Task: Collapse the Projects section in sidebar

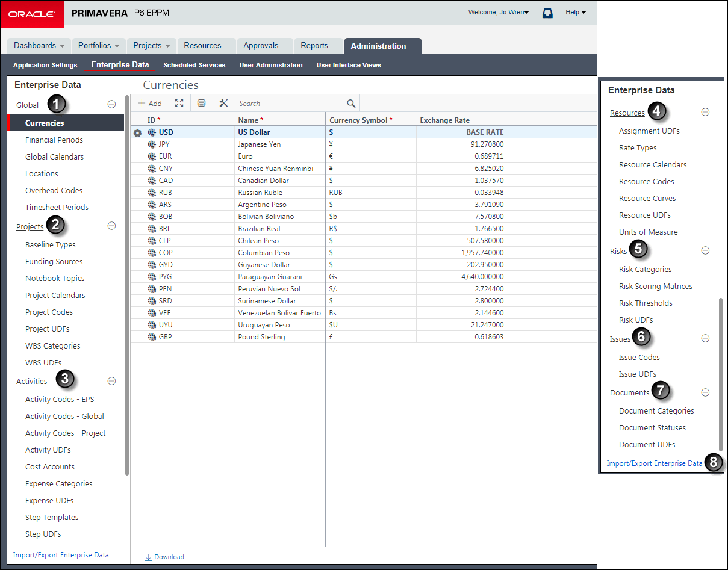Action: point(111,226)
